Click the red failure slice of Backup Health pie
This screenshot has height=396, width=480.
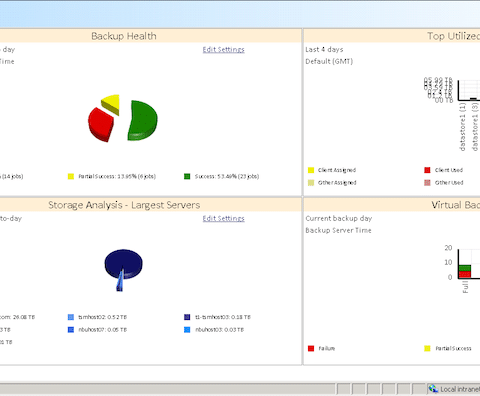pos(101,125)
